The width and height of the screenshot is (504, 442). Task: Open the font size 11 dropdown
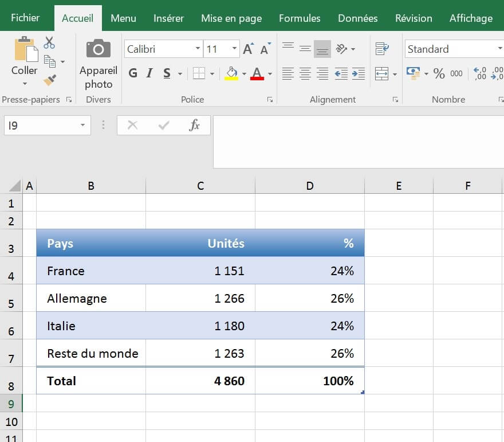pyautogui.click(x=235, y=49)
